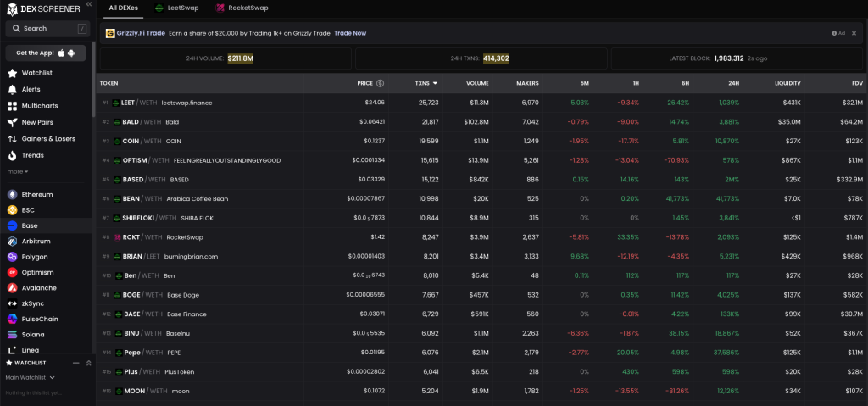868x406 pixels.
Task: Click BASED row FDV $332.9M
Action: pyautogui.click(x=849, y=180)
